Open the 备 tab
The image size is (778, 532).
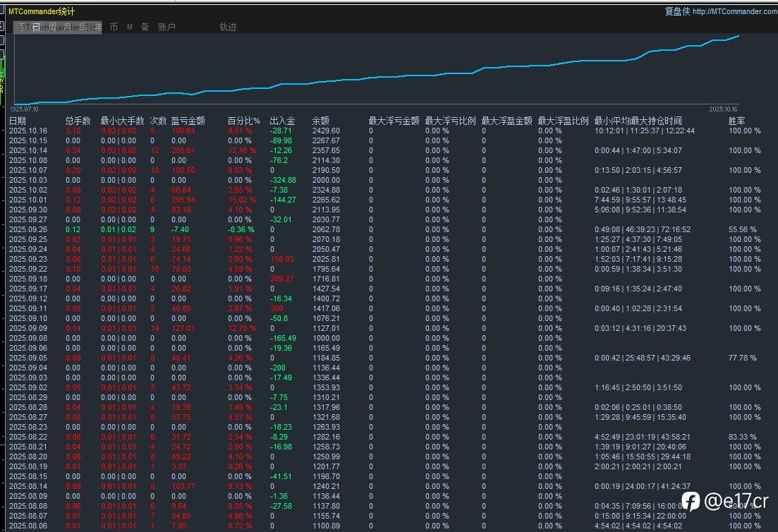(145, 27)
